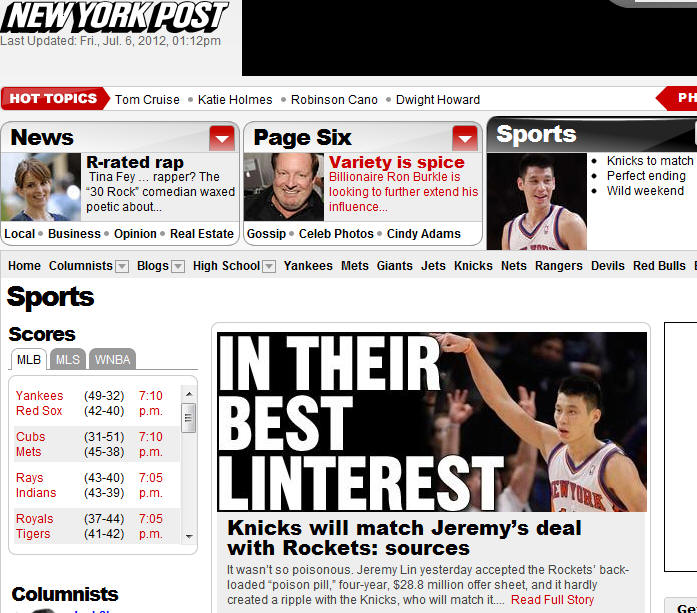Open the Columnists dropdown arrow in nav bar
697x613 pixels.
click(x=122, y=266)
